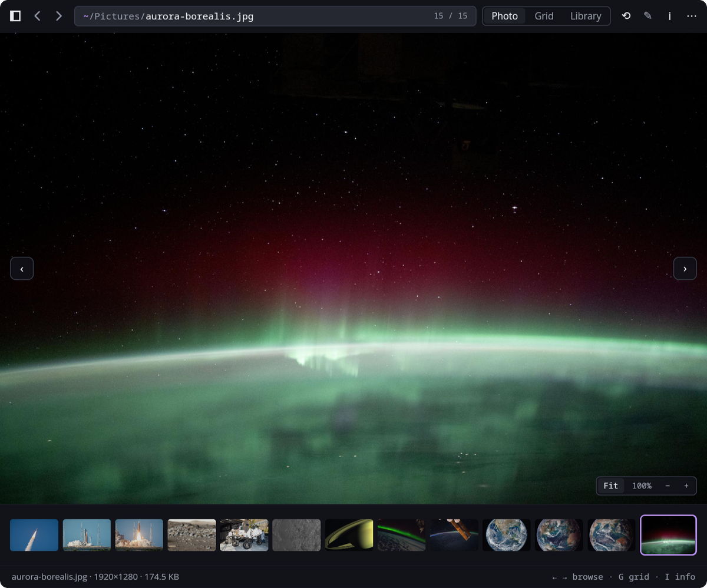Screen dimensions: 707x588
Task: Set zoom to 100%
Action: [x=642, y=485]
